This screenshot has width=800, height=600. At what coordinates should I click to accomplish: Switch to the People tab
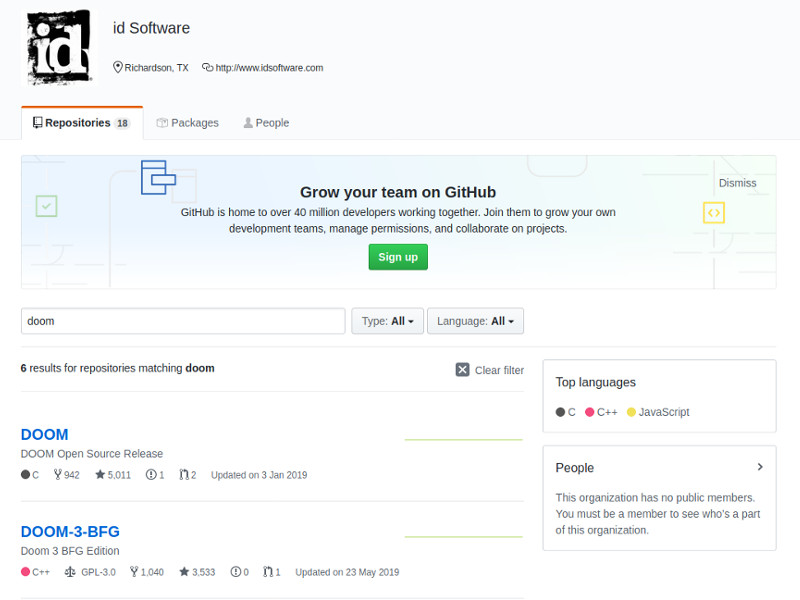[266, 123]
